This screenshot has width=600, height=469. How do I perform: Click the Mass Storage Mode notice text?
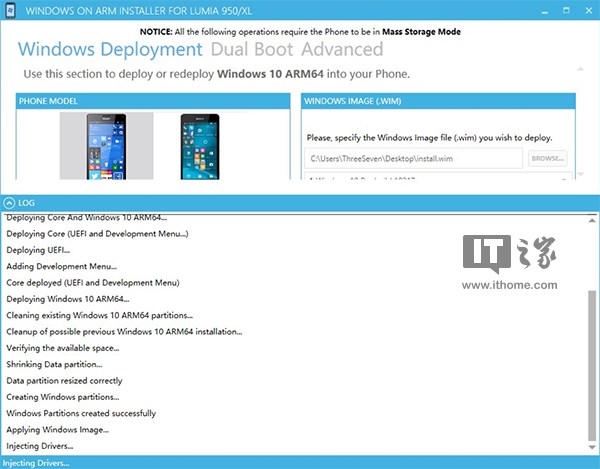pyautogui.click(x=421, y=32)
